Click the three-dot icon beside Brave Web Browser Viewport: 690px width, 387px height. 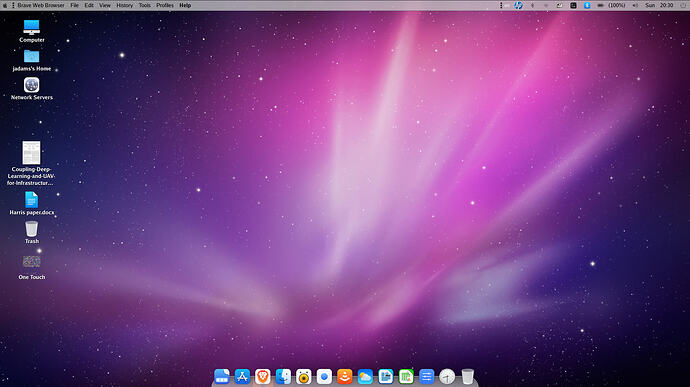pos(13,5)
